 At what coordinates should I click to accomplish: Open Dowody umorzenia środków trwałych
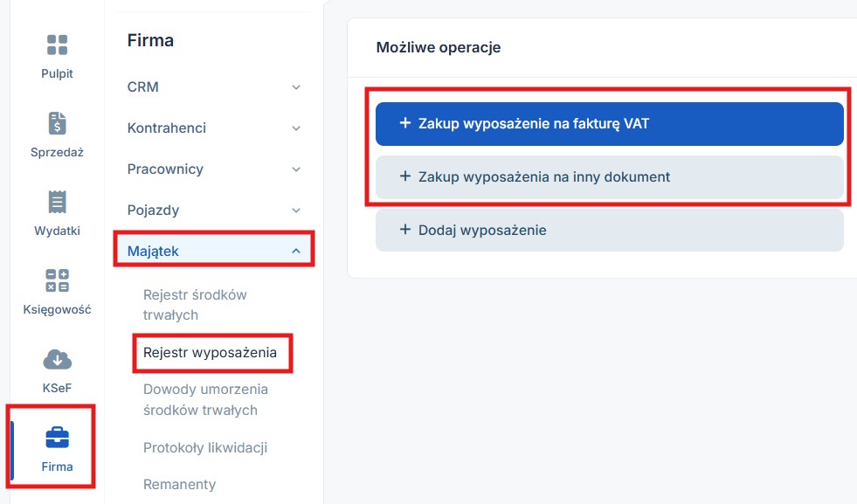coord(205,399)
